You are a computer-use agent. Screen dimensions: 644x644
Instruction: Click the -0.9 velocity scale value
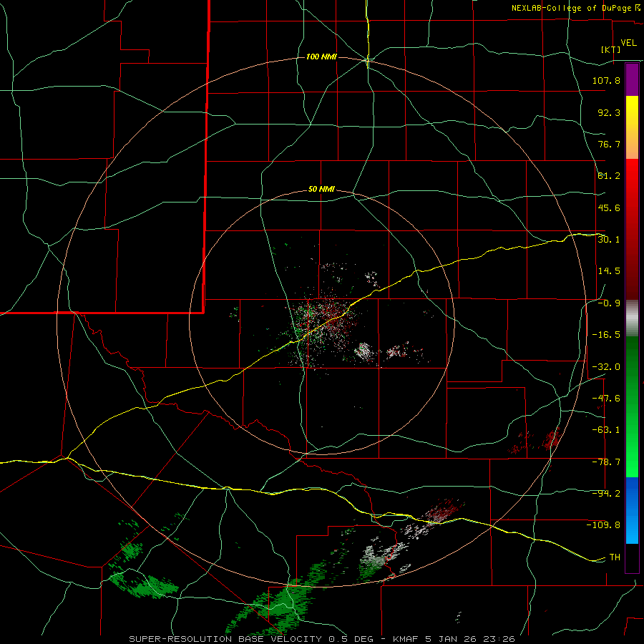(x=609, y=303)
